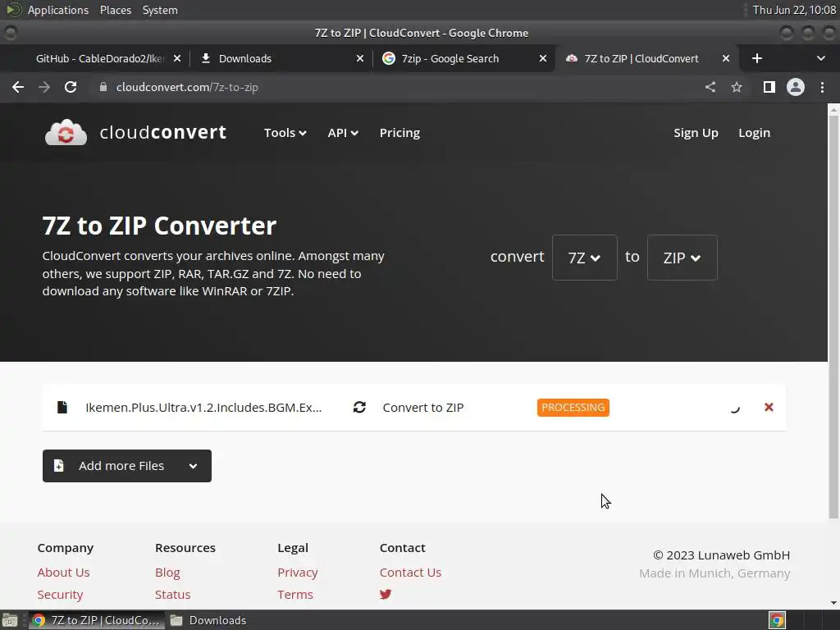Click the Sign Up link

(x=696, y=133)
